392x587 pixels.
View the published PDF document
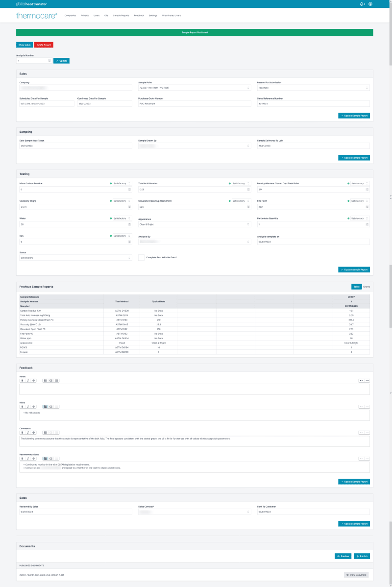[x=357, y=574]
